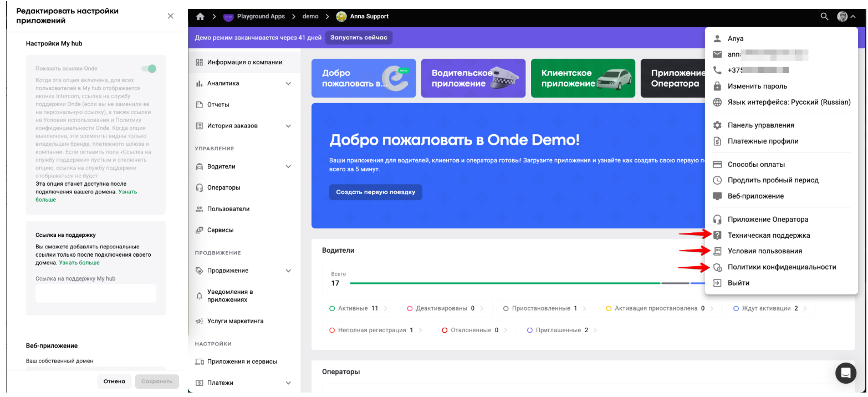Close the Редактировать настройки приложений panel
Viewport: 868px width, 397px height.
[170, 16]
